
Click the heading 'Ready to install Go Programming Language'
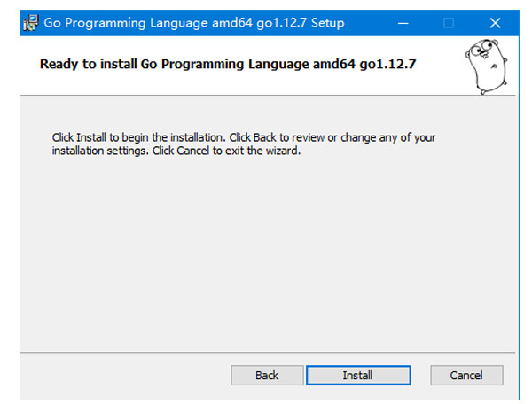click(174, 64)
